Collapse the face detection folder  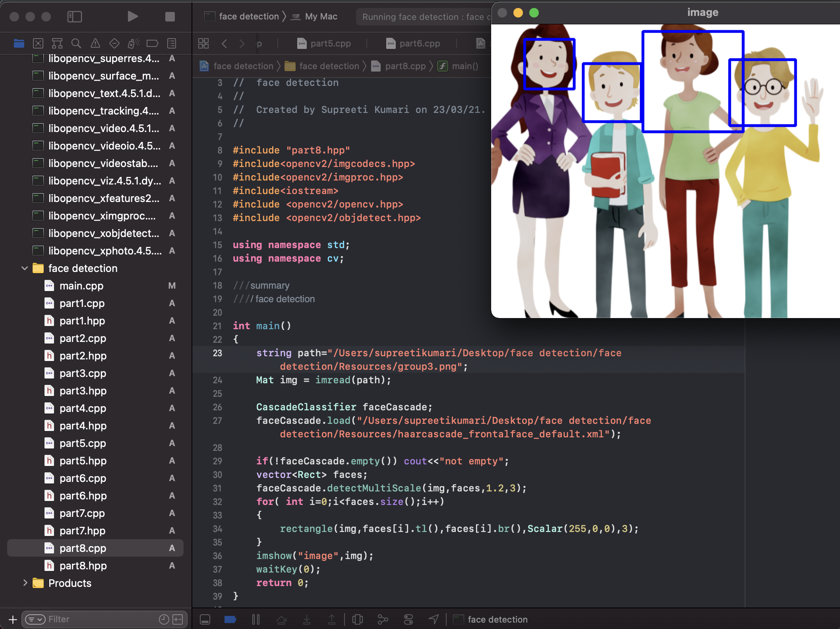[x=25, y=268]
